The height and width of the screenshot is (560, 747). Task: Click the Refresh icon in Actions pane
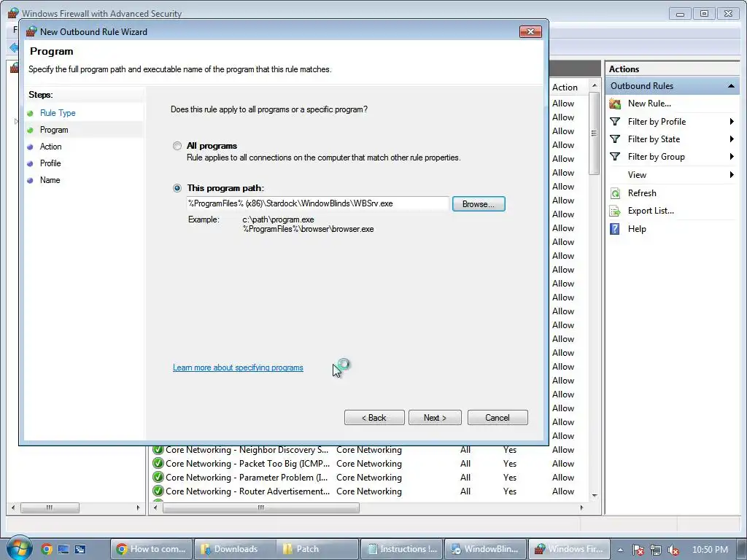pos(615,193)
